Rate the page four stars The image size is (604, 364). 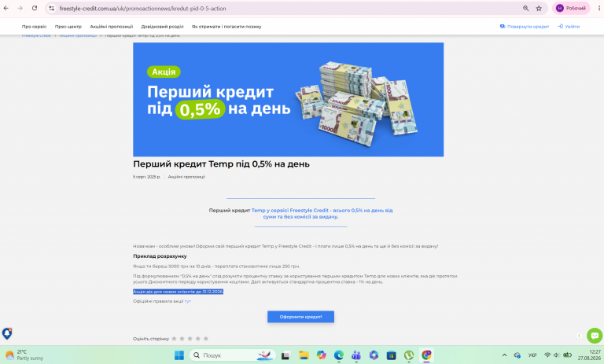pos(198,339)
